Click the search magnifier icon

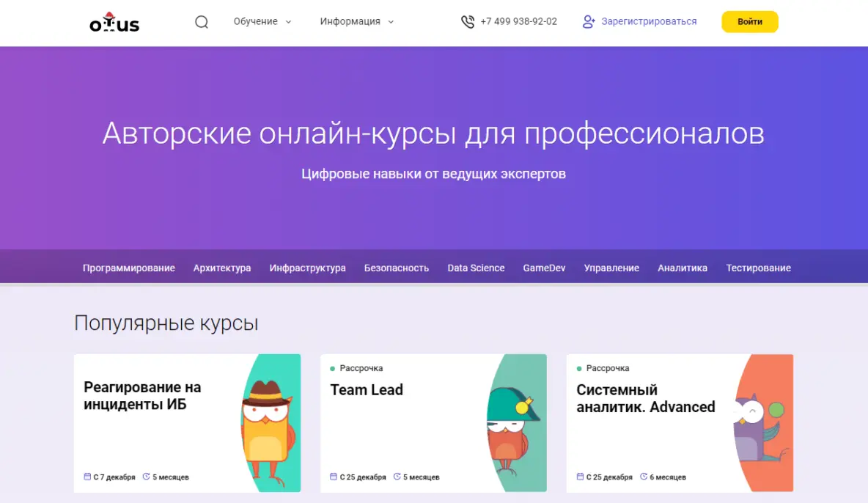click(201, 21)
